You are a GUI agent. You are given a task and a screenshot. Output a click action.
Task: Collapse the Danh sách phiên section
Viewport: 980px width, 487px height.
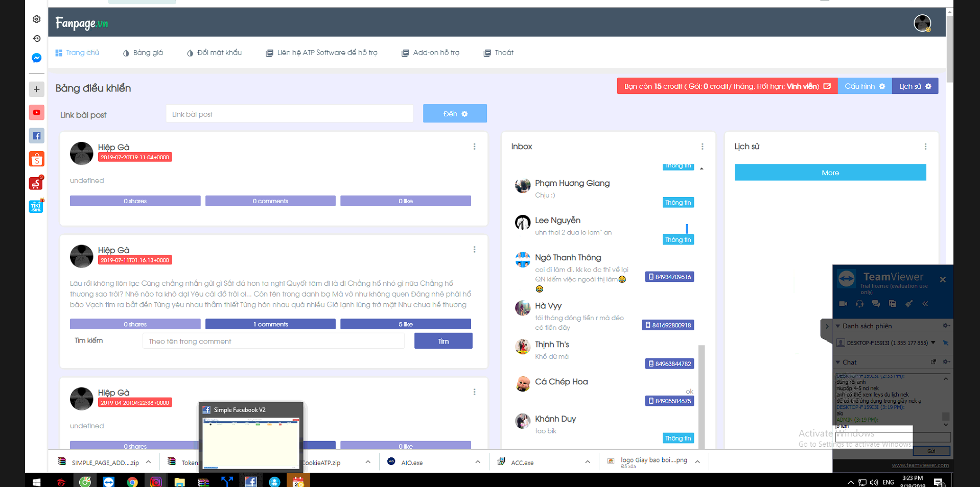pos(838,326)
